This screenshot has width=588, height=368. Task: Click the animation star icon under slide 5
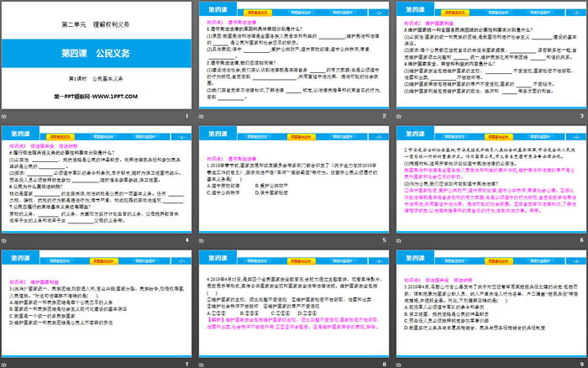pos(201,240)
